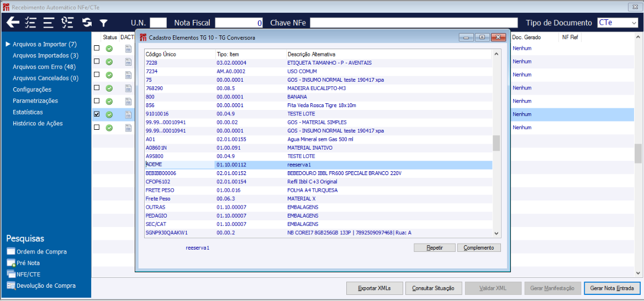Select row CFOP6102 in list
Image resolution: width=644 pixels, height=301 pixels.
pos(319,182)
